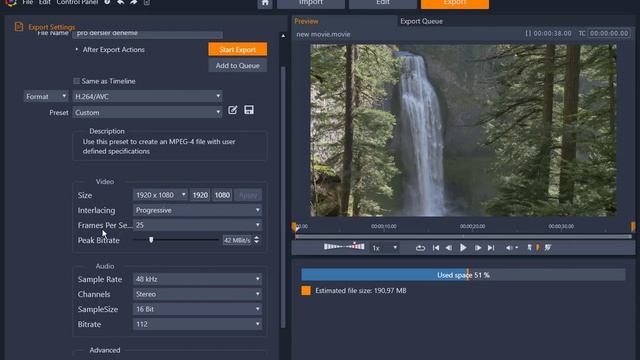Open the volume dropdown arrow
The width and height of the screenshot is (640, 360).
[x=517, y=248]
